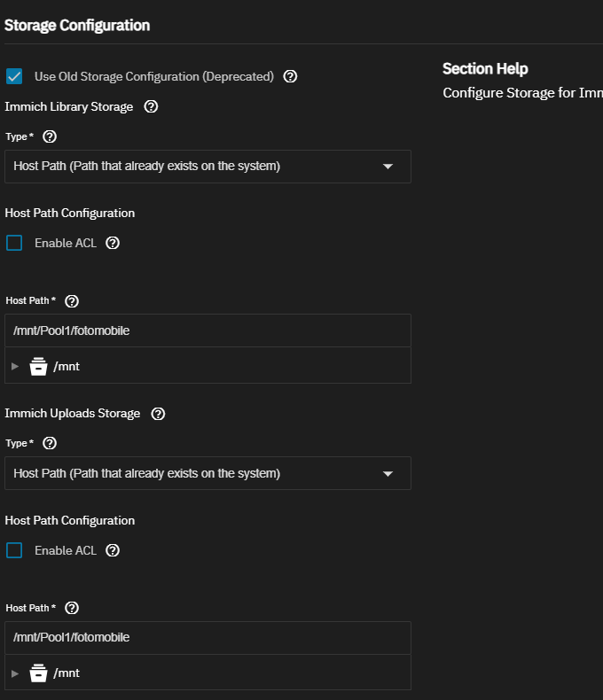Show help tooltip for Immich Uploads Storage
603x700 pixels.
point(158,414)
